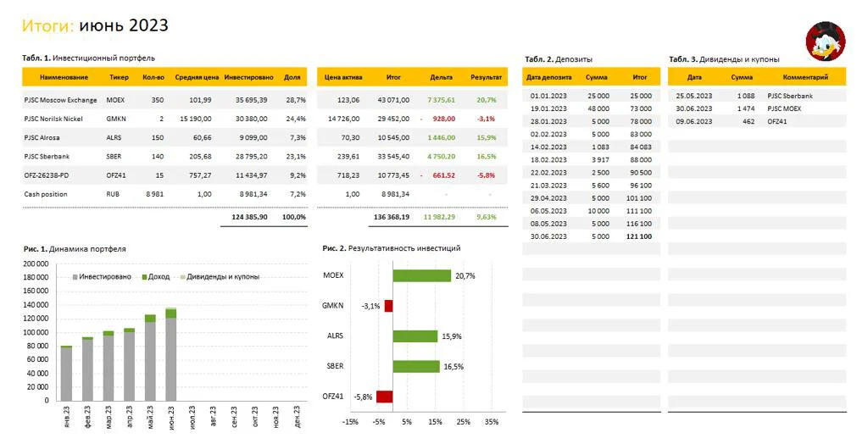Click the "RUB" ticker cell
Screen dimensions: 868x444
[x=113, y=194]
